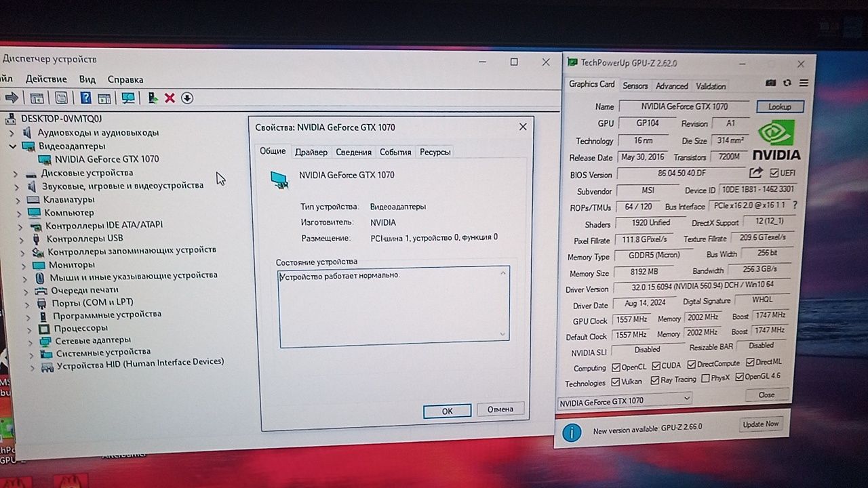Click the Сетевые адаптеры category icon
Screen dimensions: 868x488
(45, 341)
